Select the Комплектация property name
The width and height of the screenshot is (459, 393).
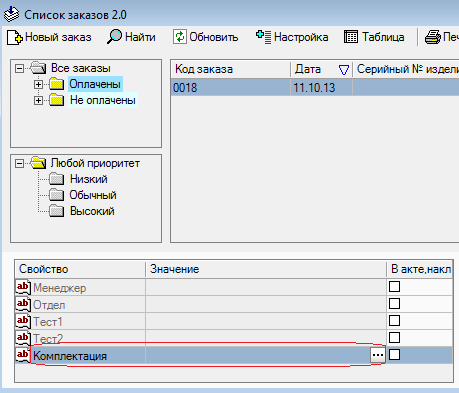(x=70, y=356)
